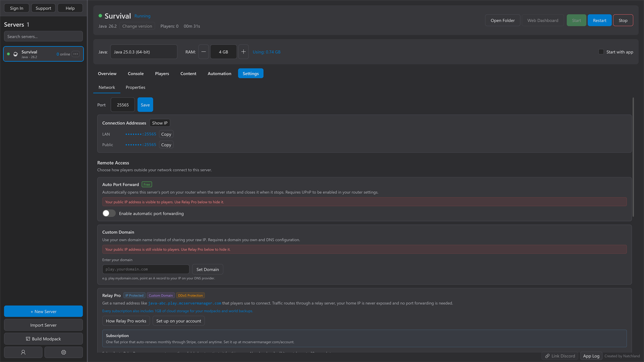Click Change version link
Screen dimensions: 644x362
(137, 26)
